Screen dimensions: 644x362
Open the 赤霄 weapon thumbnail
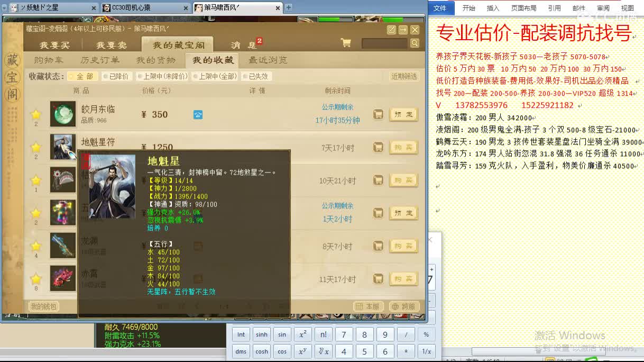[63, 278]
